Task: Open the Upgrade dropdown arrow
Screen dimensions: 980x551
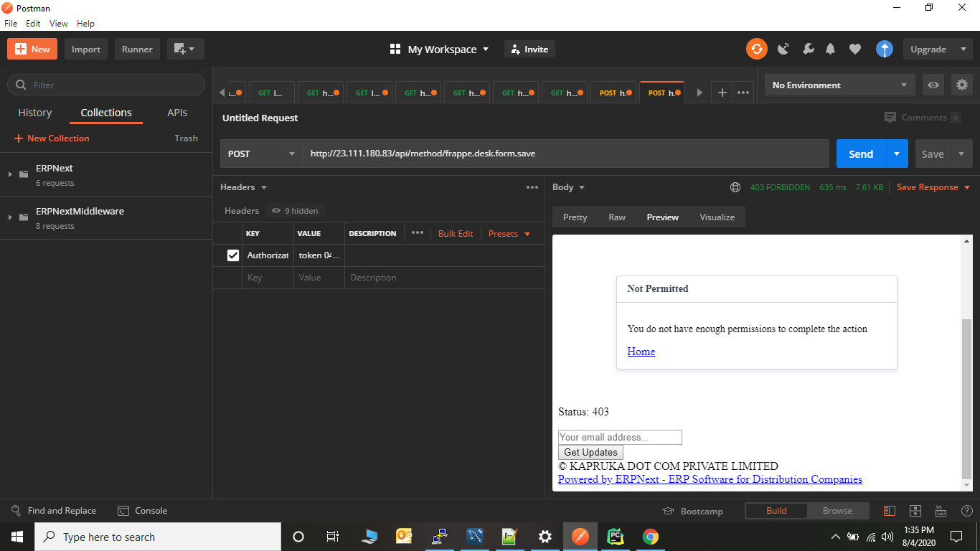Action: point(962,49)
